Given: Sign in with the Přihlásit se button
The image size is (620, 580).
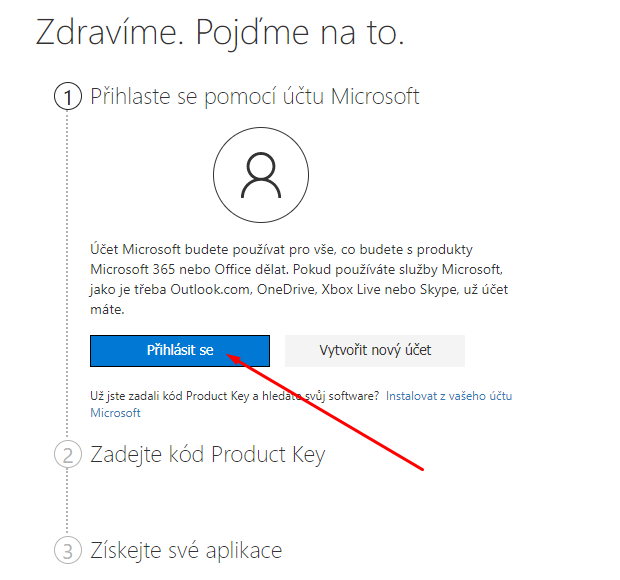Looking at the screenshot, I should click(180, 351).
